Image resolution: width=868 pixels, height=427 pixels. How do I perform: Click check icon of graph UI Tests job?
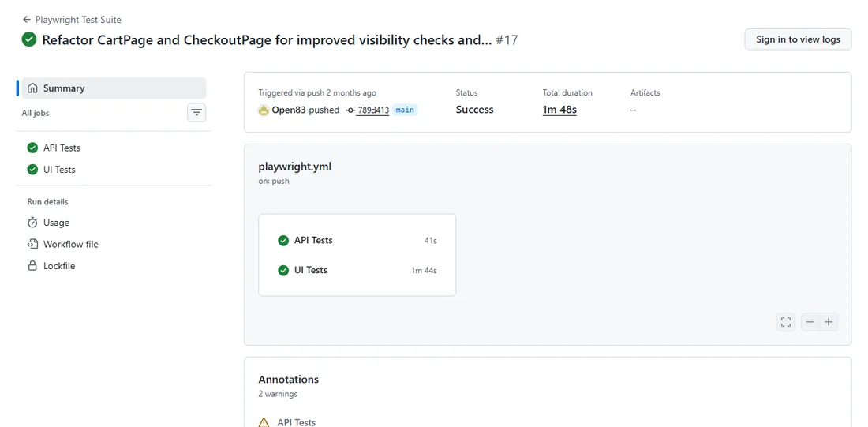[283, 270]
